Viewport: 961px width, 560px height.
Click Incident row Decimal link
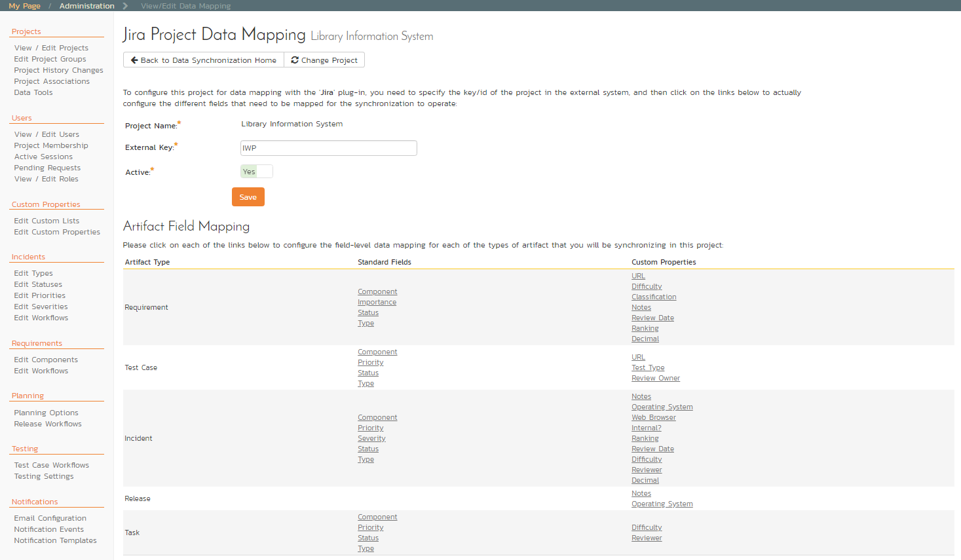645,480
